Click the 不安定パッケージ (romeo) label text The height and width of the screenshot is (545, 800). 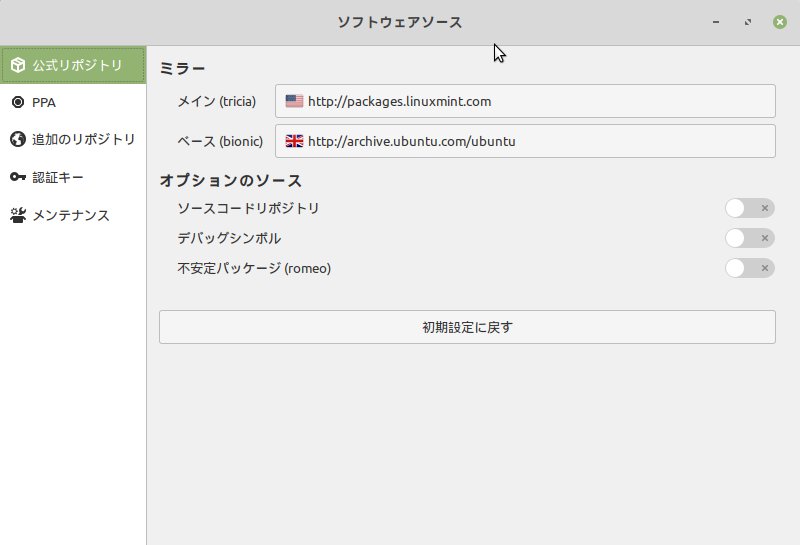(254, 268)
